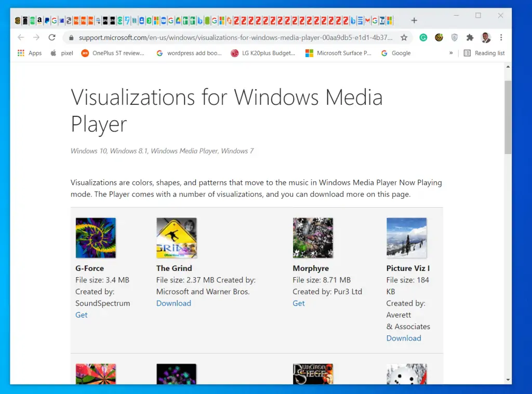Click Get under Morphyre
This screenshot has height=394, width=532.
[298, 303]
